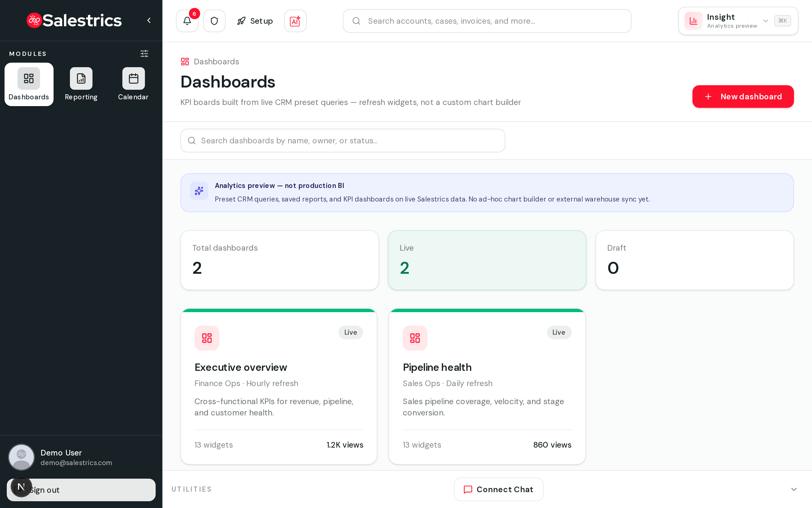Click the Dashboards breadcrumb grid icon
812x508 pixels.
coord(185,62)
